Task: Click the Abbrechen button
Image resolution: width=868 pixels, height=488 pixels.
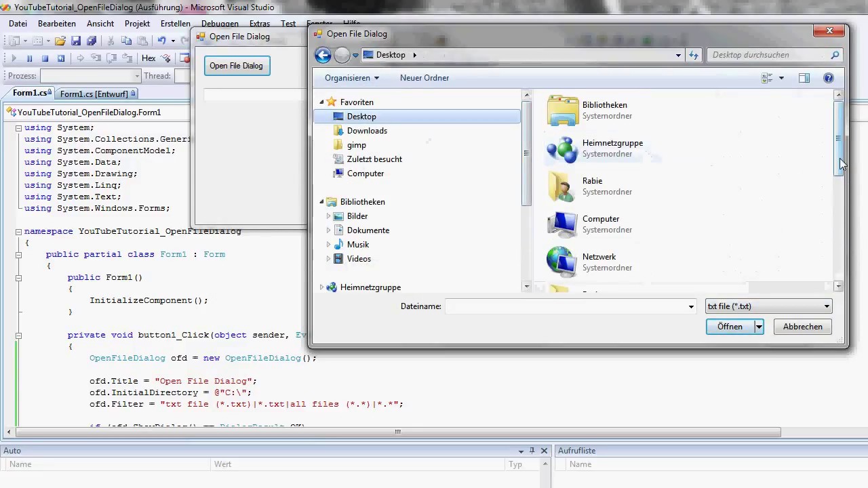Action: (803, 327)
